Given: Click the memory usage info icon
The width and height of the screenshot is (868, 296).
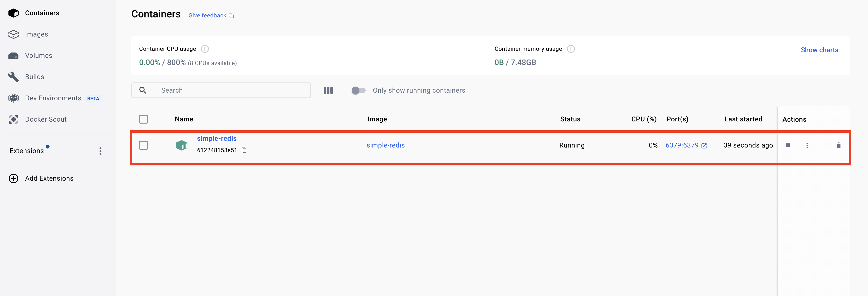Looking at the screenshot, I should 570,49.
